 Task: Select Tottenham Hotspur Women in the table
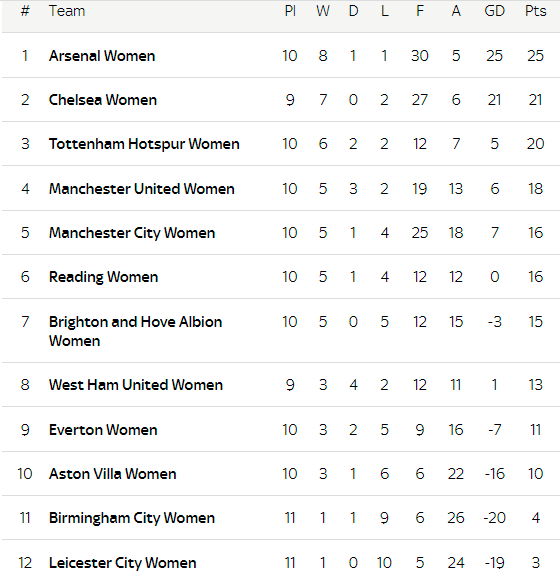click(144, 144)
